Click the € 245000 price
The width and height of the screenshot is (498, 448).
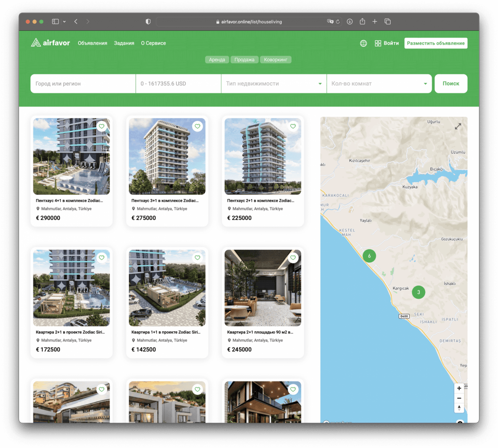[239, 350]
